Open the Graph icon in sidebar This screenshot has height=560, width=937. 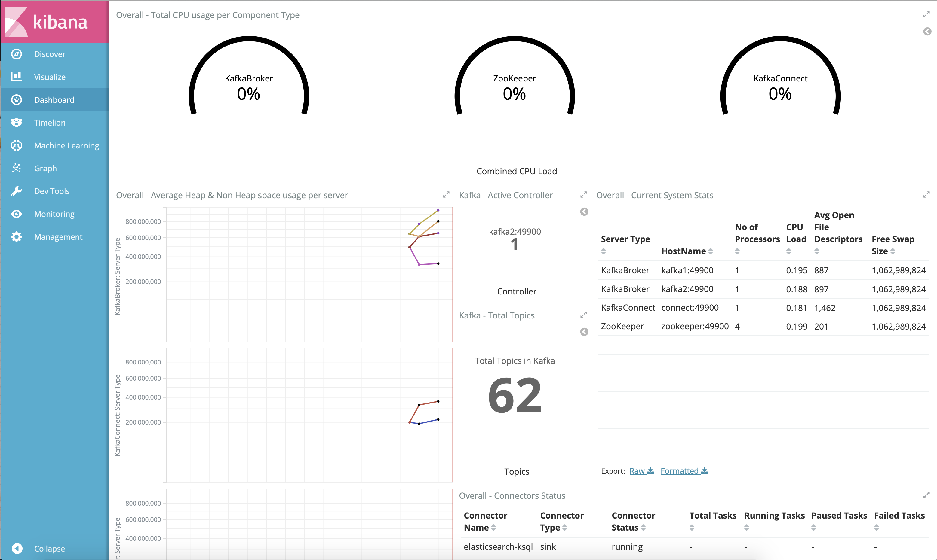(x=17, y=168)
